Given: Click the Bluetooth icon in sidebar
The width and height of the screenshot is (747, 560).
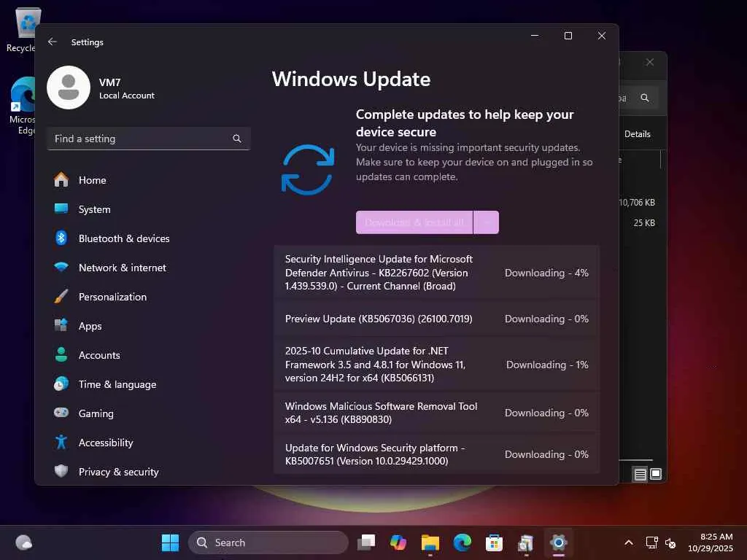Looking at the screenshot, I should pos(61,238).
